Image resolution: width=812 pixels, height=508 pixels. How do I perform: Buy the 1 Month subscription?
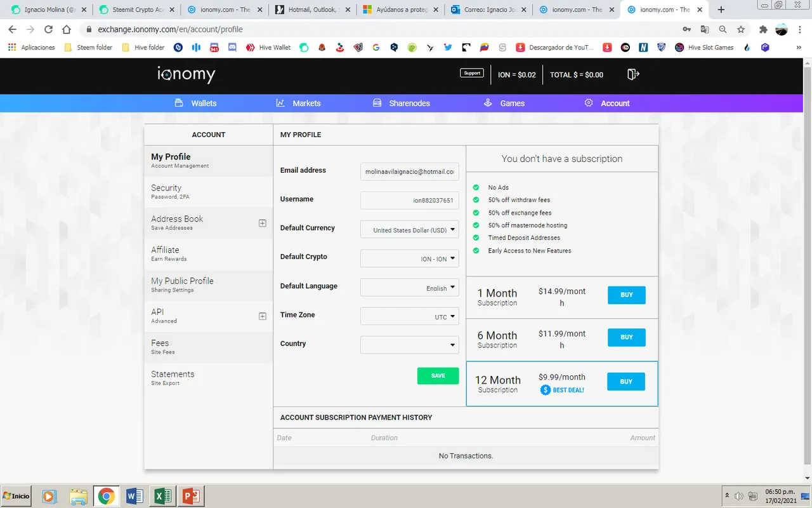pos(626,295)
